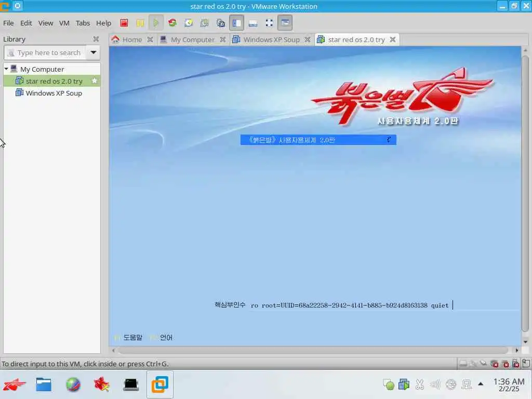The width and height of the screenshot is (532, 399).
Task: Click the yellow Suspend toolbar icon
Action: (x=140, y=23)
